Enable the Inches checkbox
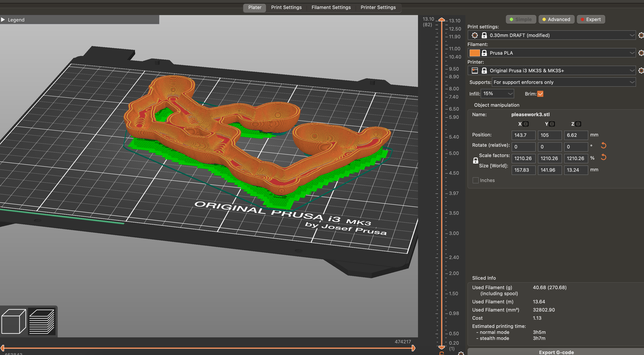The image size is (644, 355). [475, 180]
